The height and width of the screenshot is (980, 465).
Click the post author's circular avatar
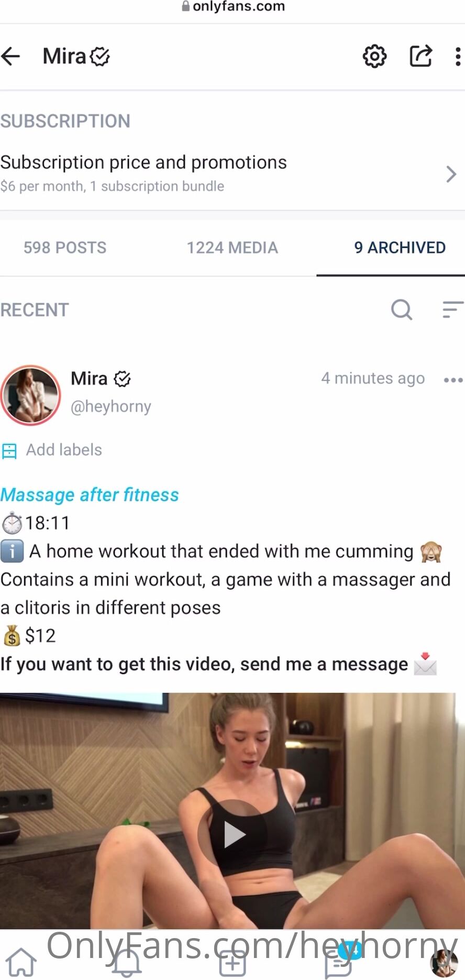tap(31, 395)
